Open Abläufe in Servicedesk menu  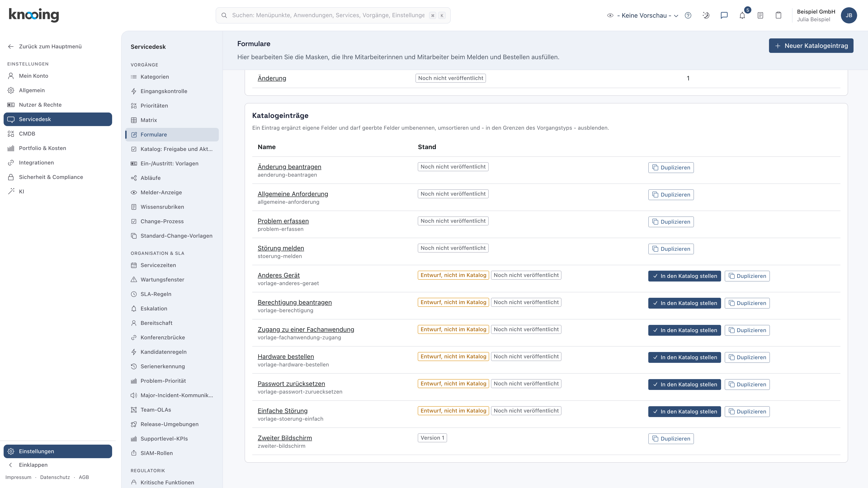(x=172, y=178)
